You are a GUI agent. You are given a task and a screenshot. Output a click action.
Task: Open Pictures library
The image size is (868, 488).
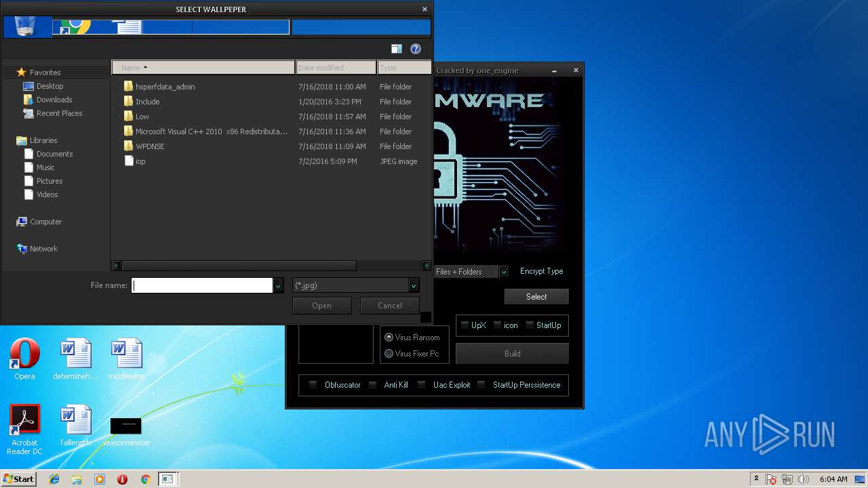pyautogui.click(x=43, y=181)
